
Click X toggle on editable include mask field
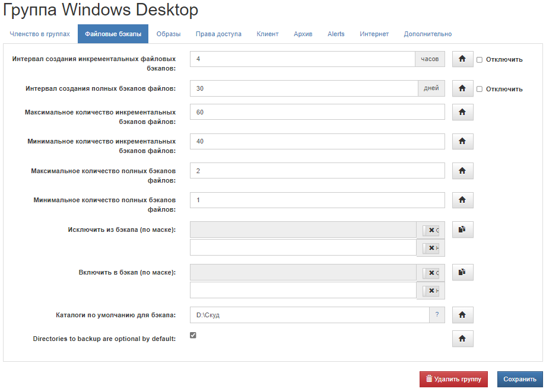point(431,291)
